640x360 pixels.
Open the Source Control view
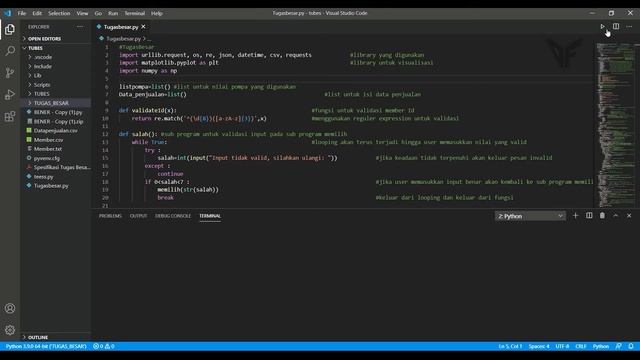[x=10, y=73]
